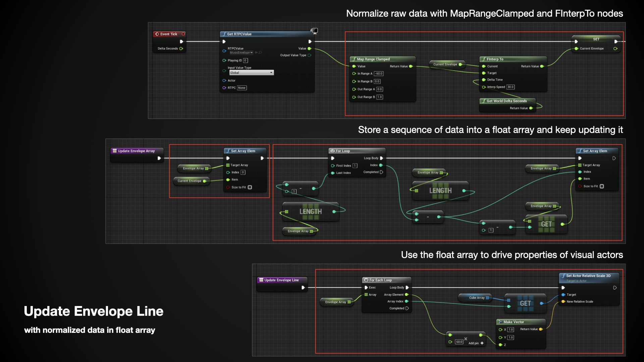This screenshot has width=644, height=362.
Task: Click the FInterp To Delta Time pin
Action: tap(484, 80)
